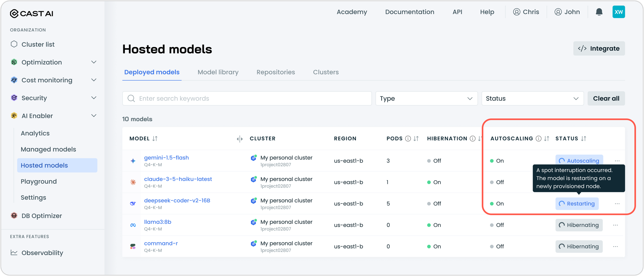Switch to the Deployed models tab
The width and height of the screenshot is (644, 276).
tap(152, 72)
